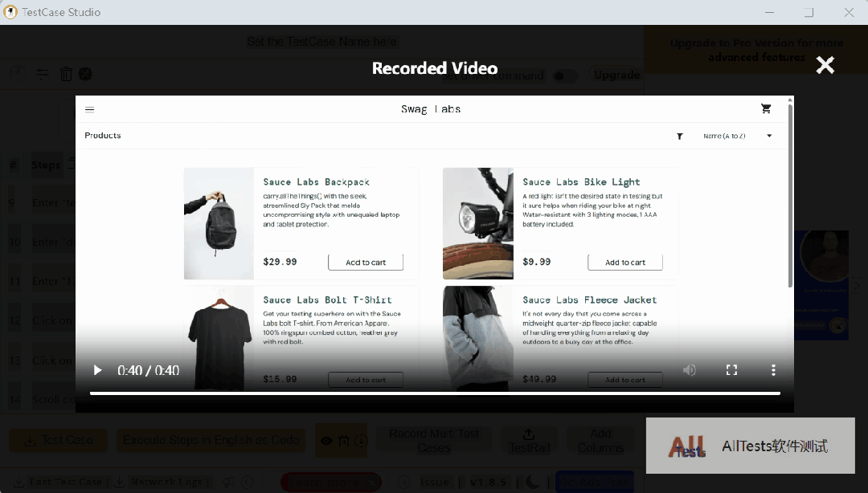Click the TestRail upload button
The height and width of the screenshot is (493, 868).
[x=529, y=441]
